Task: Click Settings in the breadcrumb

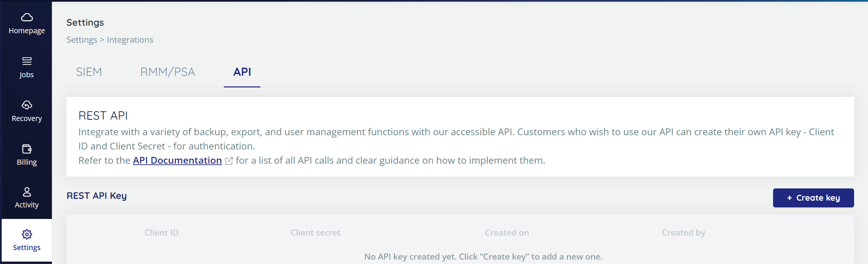Action: point(82,40)
